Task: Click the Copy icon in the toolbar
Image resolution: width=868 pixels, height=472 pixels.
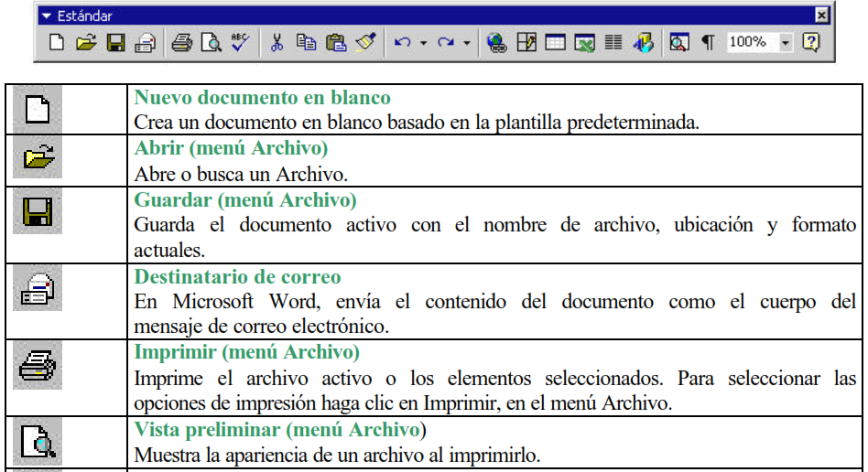Action: tap(307, 43)
